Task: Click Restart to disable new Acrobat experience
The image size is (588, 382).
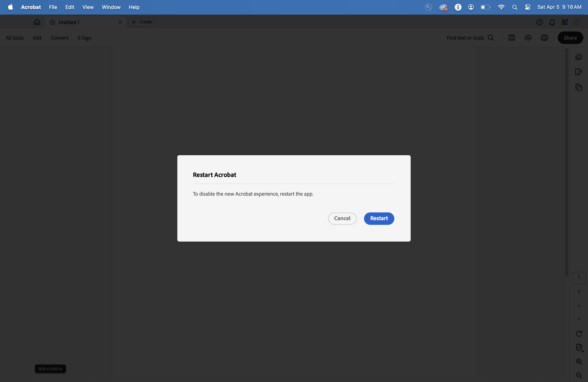Action: tap(379, 218)
